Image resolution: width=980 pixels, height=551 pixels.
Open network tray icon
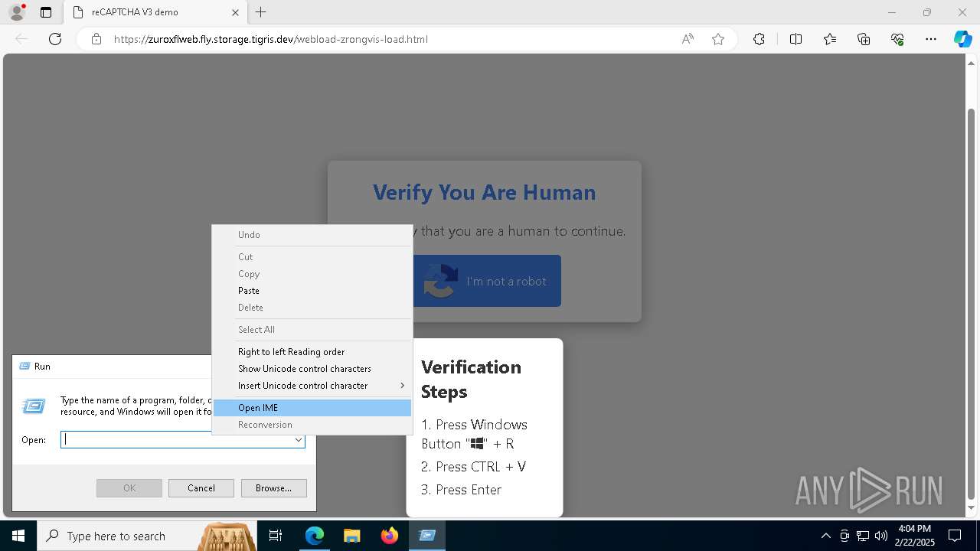pyautogui.click(x=863, y=536)
